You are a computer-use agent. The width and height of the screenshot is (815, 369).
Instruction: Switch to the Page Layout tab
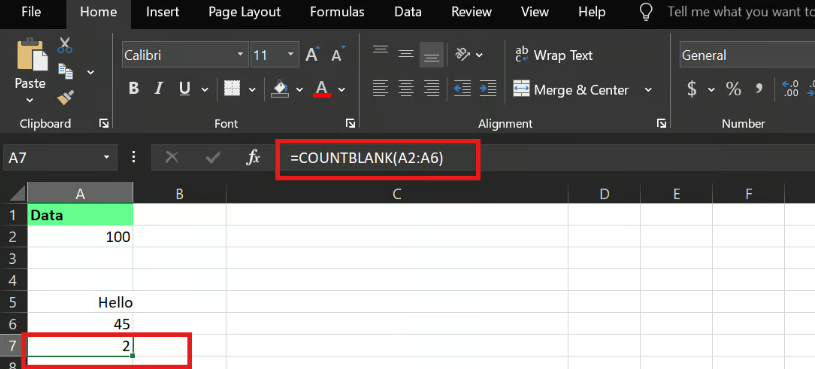(x=244, y=12)
